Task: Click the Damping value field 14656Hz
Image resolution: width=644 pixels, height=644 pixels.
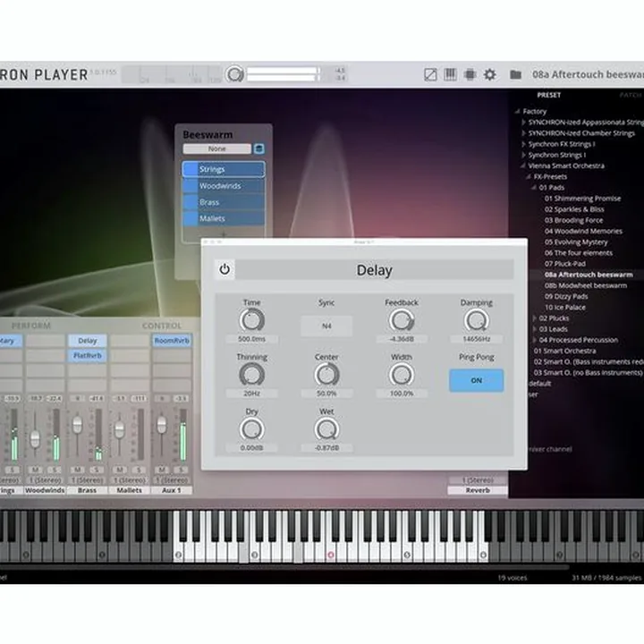Action: pos(476,339)
